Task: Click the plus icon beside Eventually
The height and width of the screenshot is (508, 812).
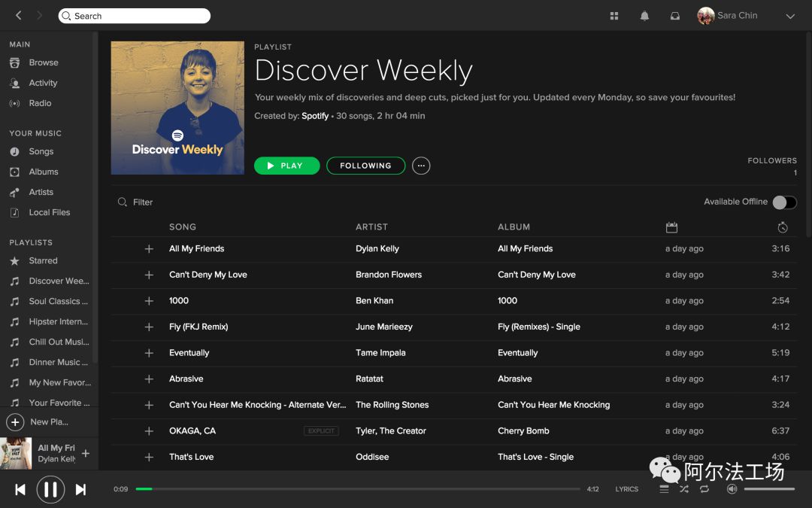Action: click(149, 353)
